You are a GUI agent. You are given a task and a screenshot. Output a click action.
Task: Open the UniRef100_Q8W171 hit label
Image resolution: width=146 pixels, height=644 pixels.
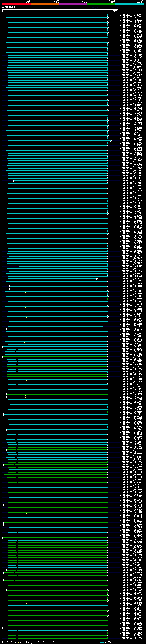(131, 22)
